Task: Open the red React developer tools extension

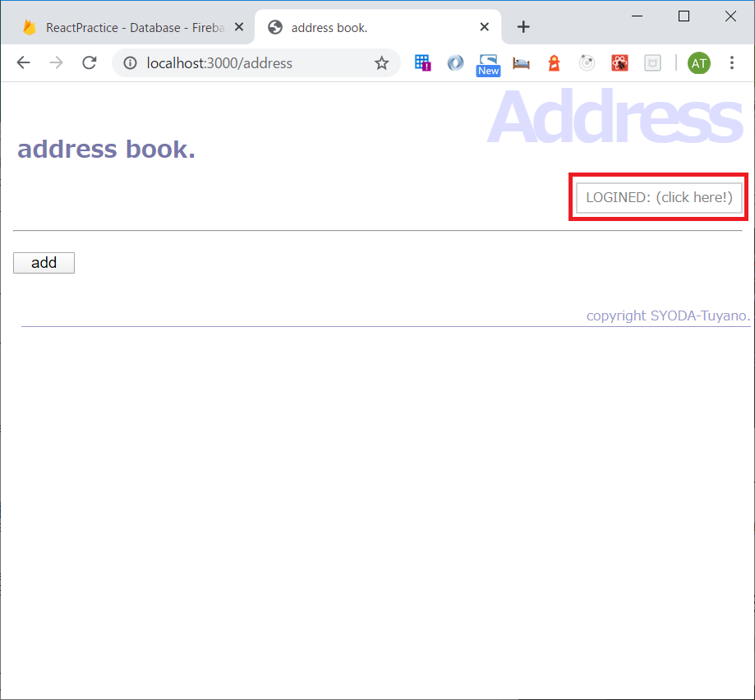Action: pos(619,63)
